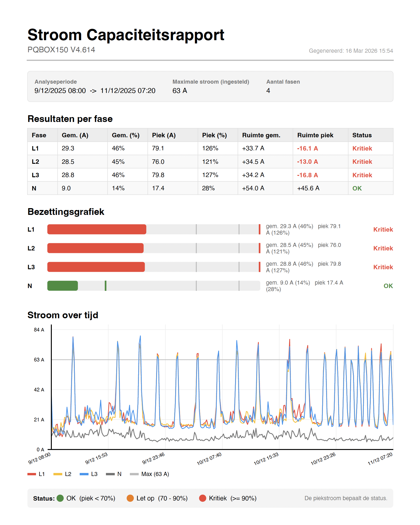Click the dark gray N legend swatch
The image size is (420, 525).
[110, 474]
